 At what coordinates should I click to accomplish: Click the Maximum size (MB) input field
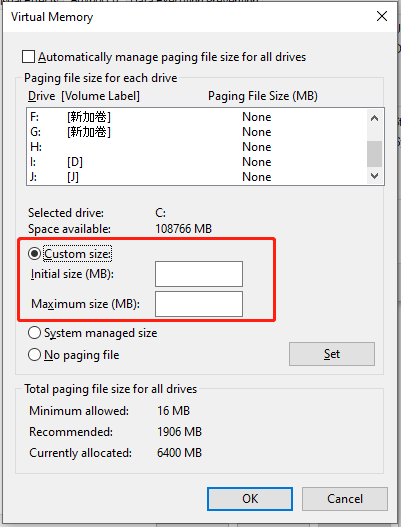[199, 304]
